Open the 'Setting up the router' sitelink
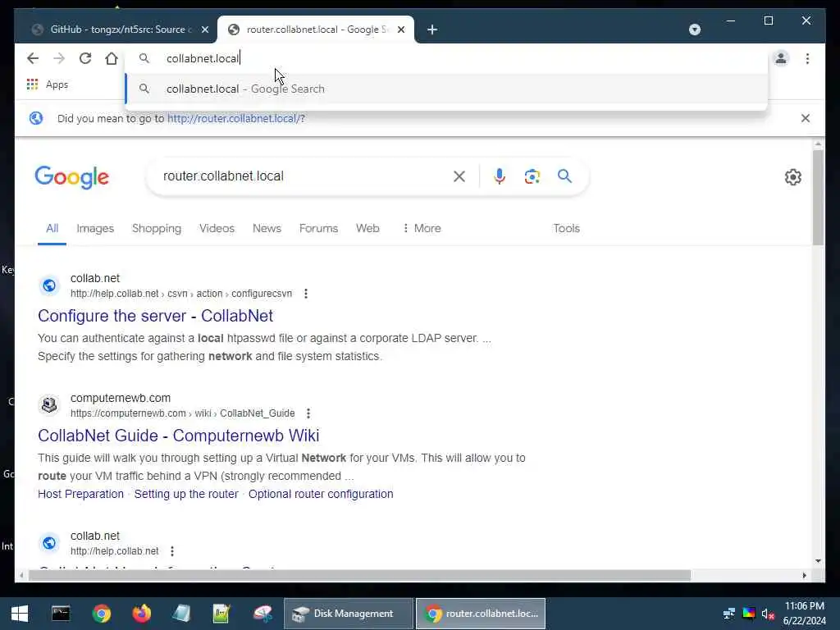This screenshot has width=840, height=630. pyautogui.click(x=186, y=494)
